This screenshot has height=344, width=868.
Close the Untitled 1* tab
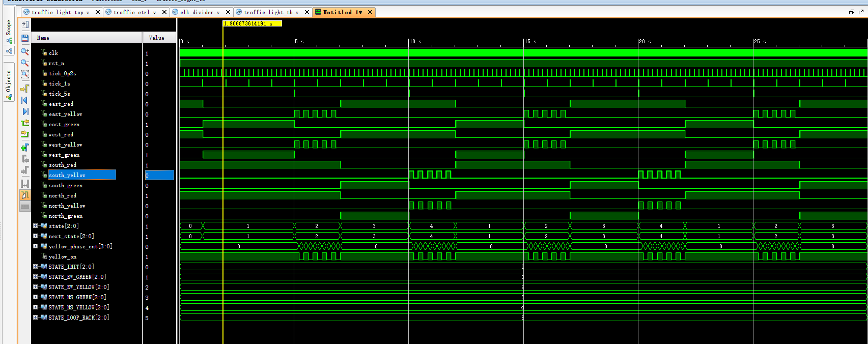point(370,12)
